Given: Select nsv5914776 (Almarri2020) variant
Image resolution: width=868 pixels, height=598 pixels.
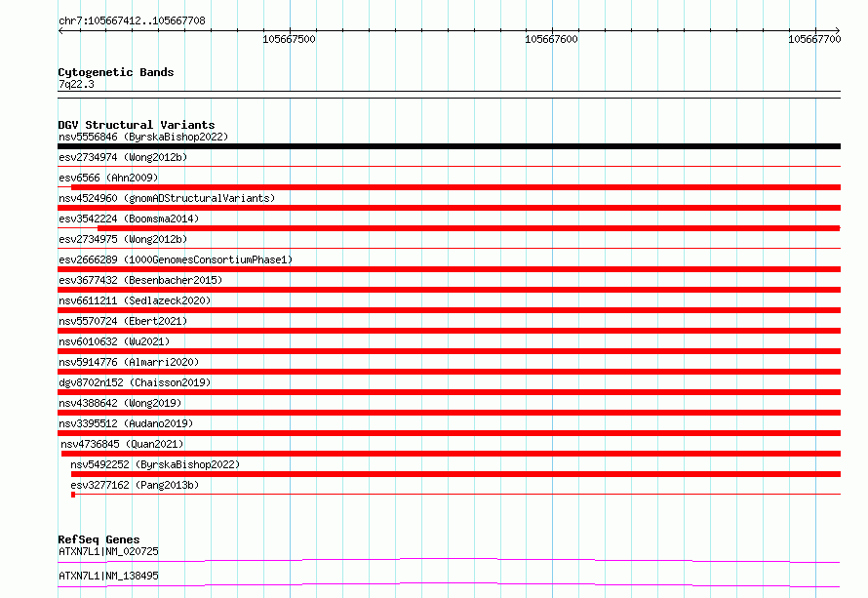Looking at the screenshot, I should (x=129, y=362).
